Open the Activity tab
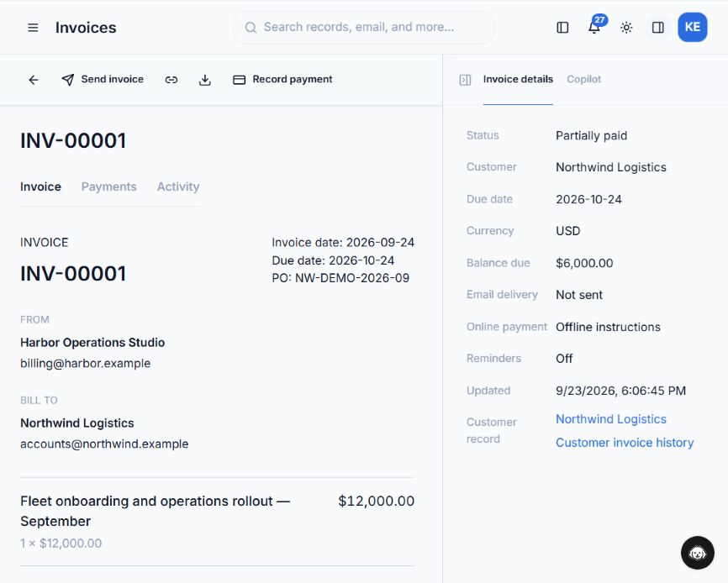This screenshot has width=728, height=583. 178,186
